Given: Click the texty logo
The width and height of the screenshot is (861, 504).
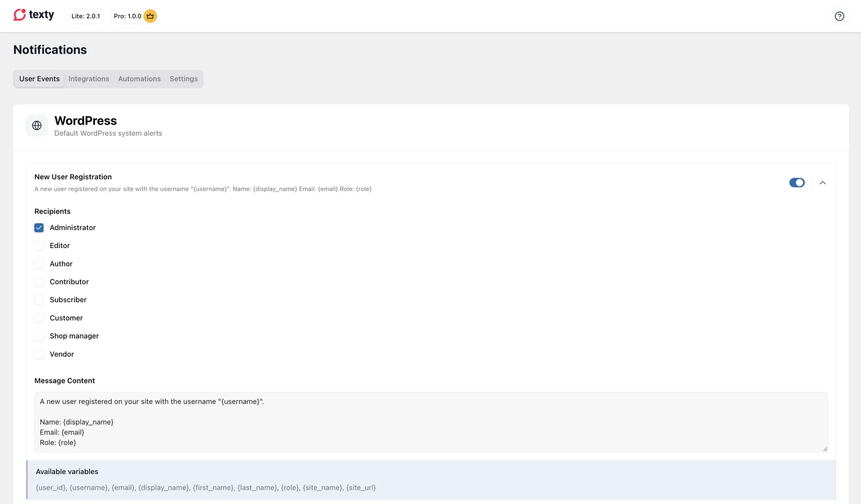Looking at the screenshot, I should tap(34, 15).
